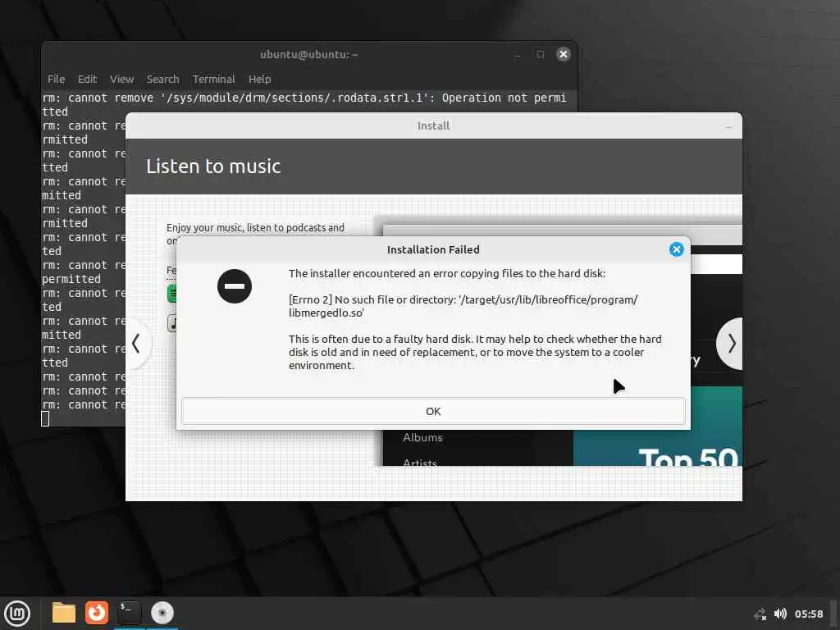Open the Help menu in the terminal
The image size is (840, 630).
259,80
